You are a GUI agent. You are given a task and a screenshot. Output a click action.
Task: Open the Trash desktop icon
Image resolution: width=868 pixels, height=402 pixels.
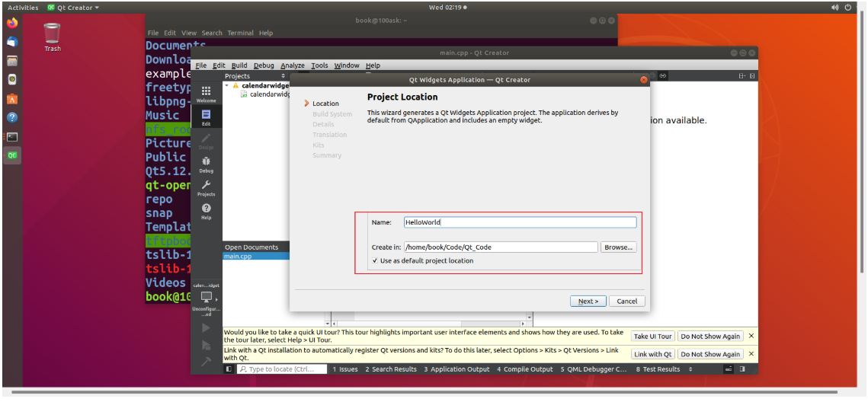coord(52,36)
